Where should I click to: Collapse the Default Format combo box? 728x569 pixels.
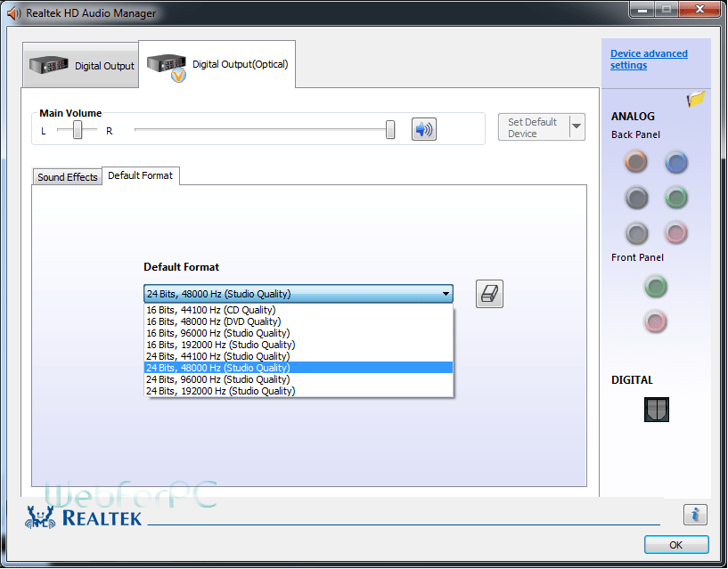(299, 293)
